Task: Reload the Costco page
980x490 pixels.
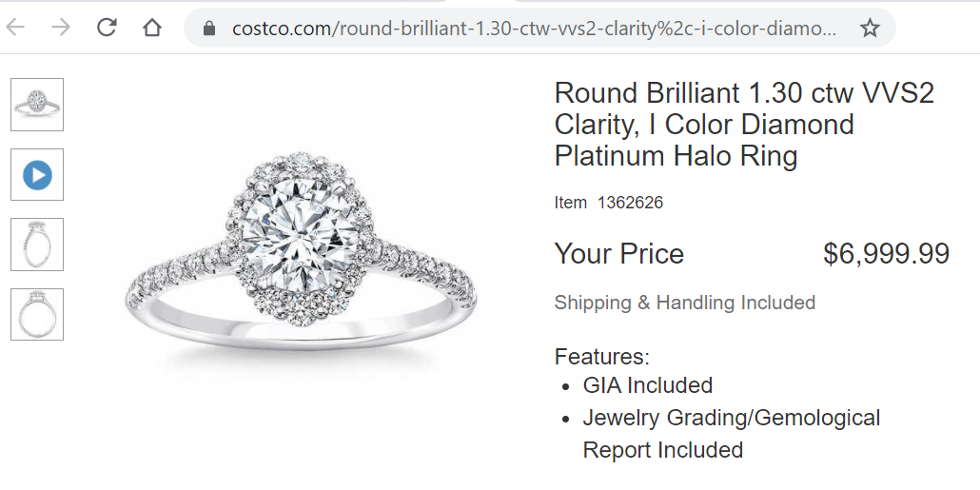Action: 107,28
